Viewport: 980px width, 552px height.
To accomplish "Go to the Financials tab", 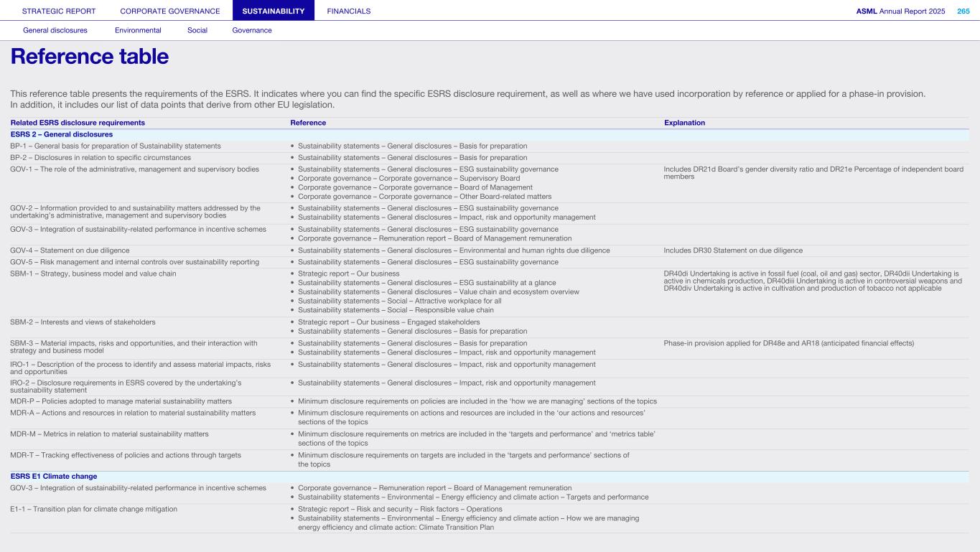I will 349,11.
